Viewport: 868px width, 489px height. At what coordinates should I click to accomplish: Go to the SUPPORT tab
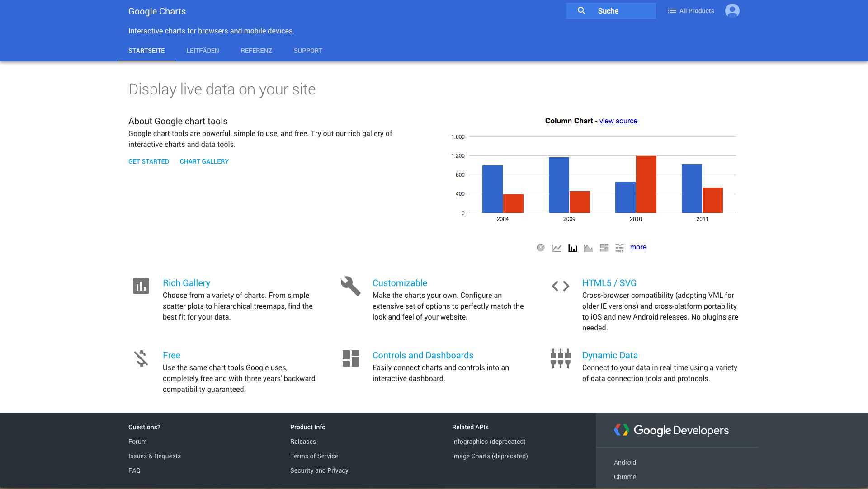pos(308,51)
